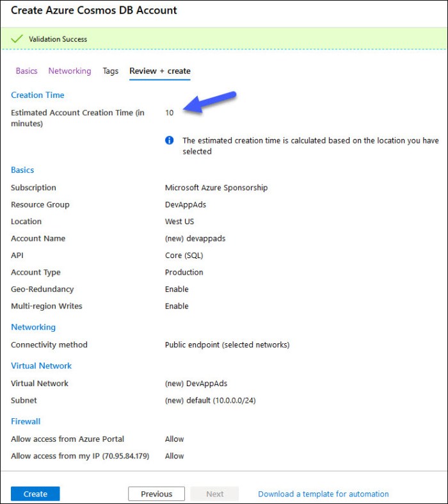Image resolution: width=448 pixels, height=504 pixels.
Task: Click the Subscription label
Action: [33, 188]
